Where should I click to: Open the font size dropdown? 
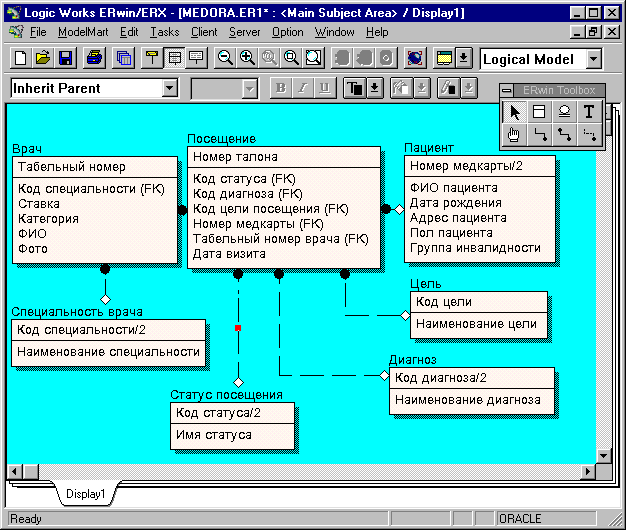(x=250, y=88)
